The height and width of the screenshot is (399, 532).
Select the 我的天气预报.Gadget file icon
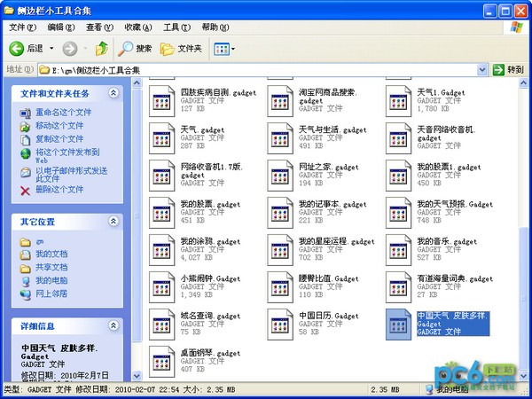[x=398, y=213]
